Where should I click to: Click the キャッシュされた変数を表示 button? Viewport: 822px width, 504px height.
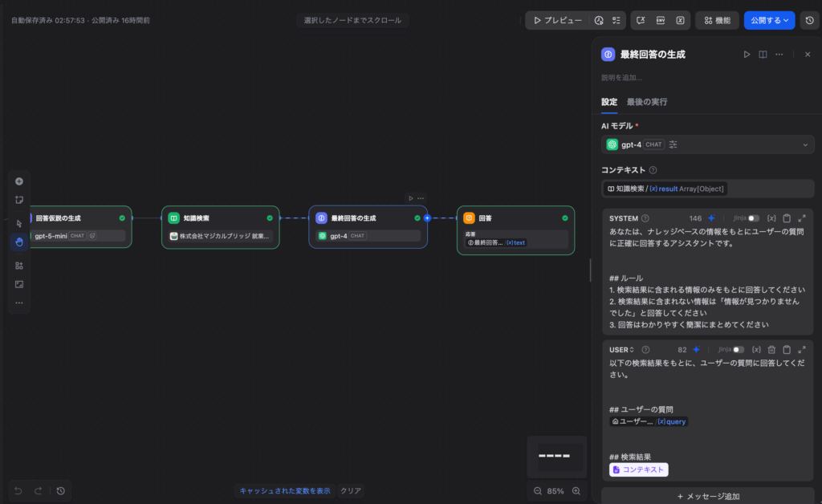tap(285, 490)
